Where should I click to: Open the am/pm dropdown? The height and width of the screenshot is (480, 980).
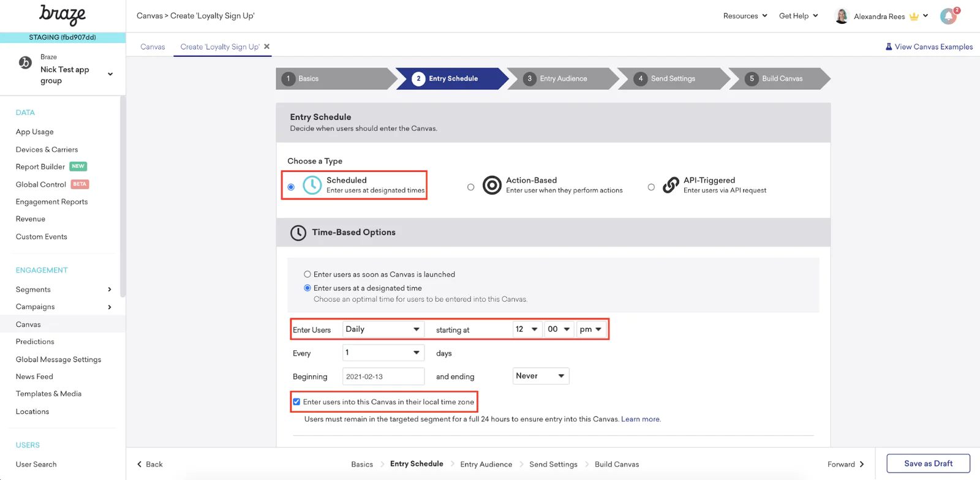pyautogui.click(x=590, y=329)
